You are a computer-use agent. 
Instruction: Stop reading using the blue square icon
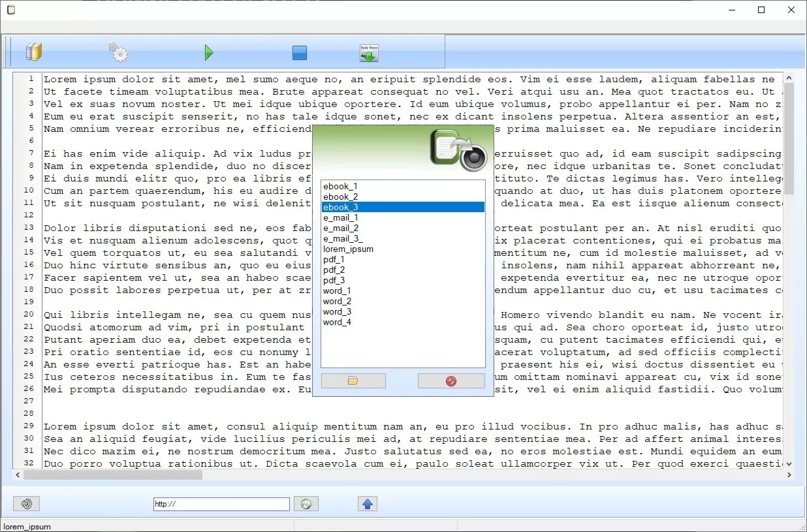[300, 52]
